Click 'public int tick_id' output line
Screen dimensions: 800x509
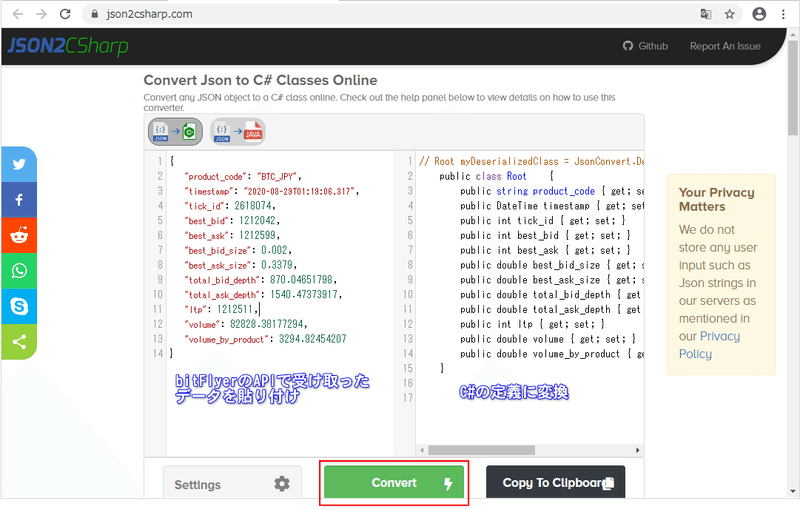point(542,221)
